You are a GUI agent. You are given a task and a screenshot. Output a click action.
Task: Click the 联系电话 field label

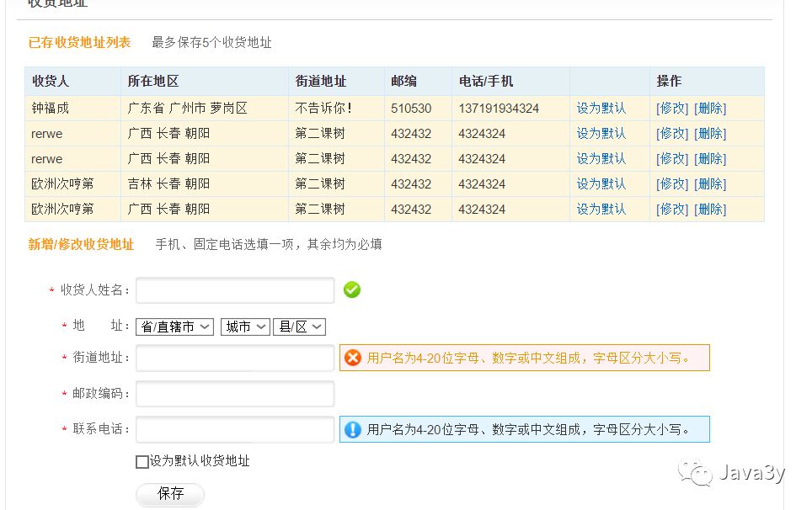[x=100, y=429]
